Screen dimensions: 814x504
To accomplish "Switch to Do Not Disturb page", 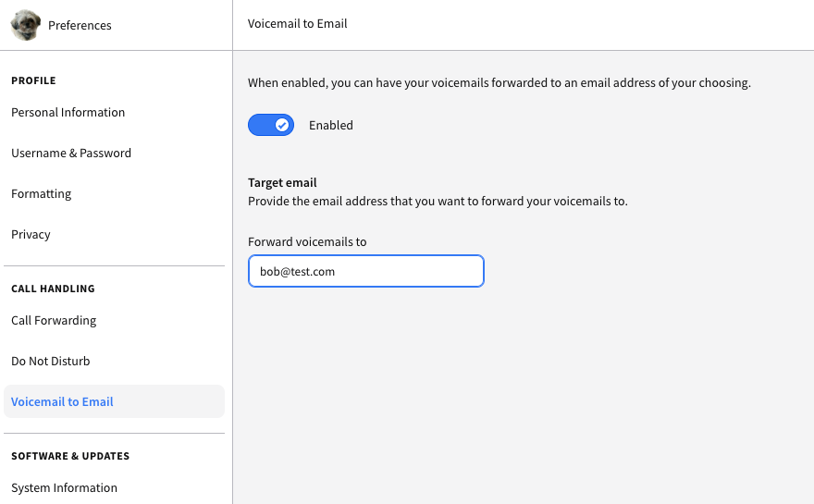I will [x=50, y=361].
